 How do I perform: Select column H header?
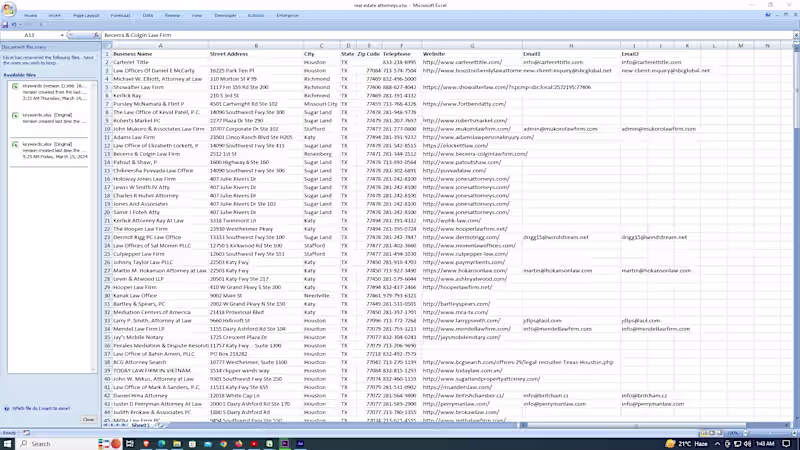pos(571,46)
